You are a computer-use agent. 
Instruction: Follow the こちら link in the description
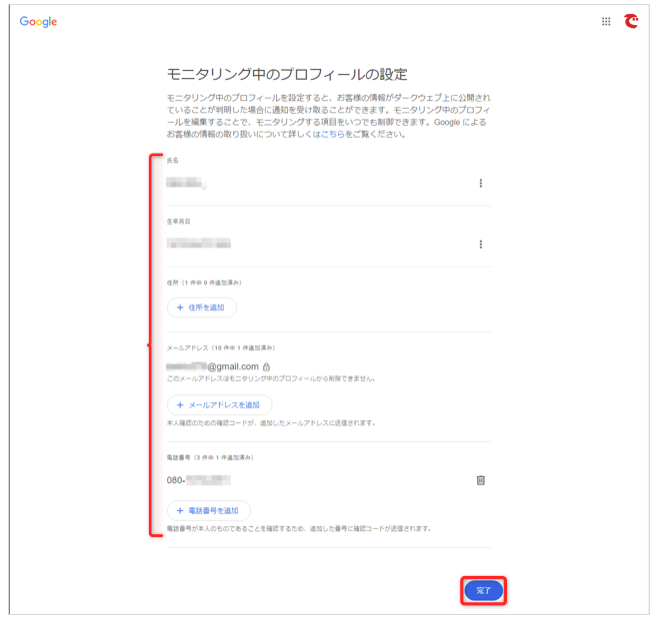point(332,133)
